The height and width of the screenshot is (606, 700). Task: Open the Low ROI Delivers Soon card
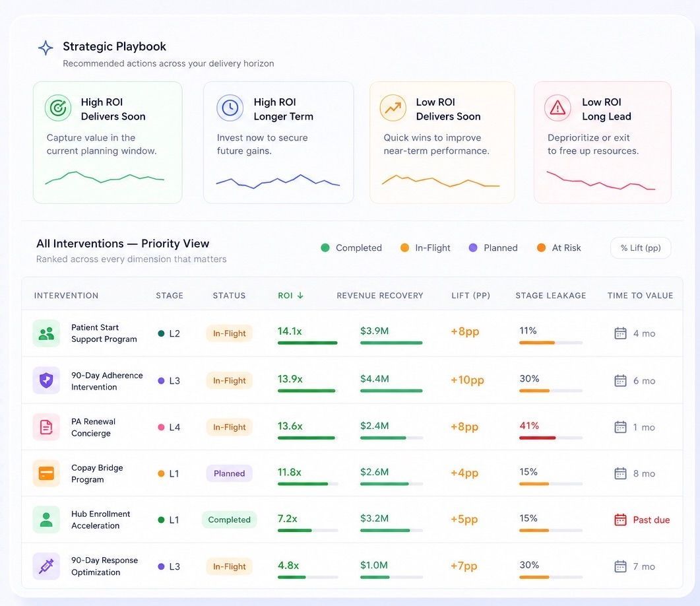(442, 142)
